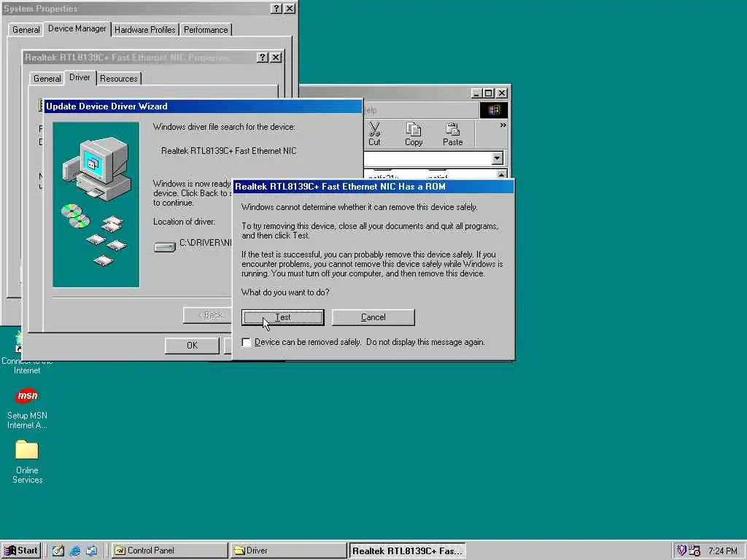Check 'Device can be removed safely' checkbox
Viewport: 747px width, 560px height.
coord(247,343)
